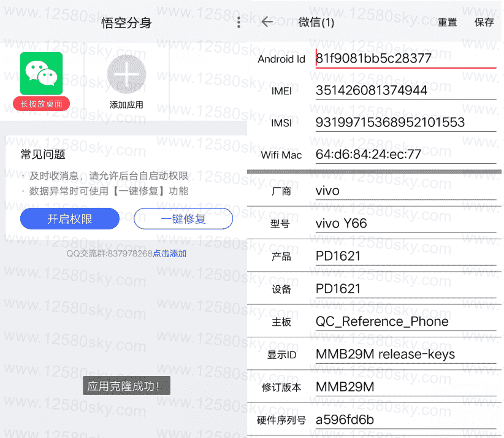Edit the IMEI field 351426081374944
Screen dimensions: 504x438
click(406, 90)
